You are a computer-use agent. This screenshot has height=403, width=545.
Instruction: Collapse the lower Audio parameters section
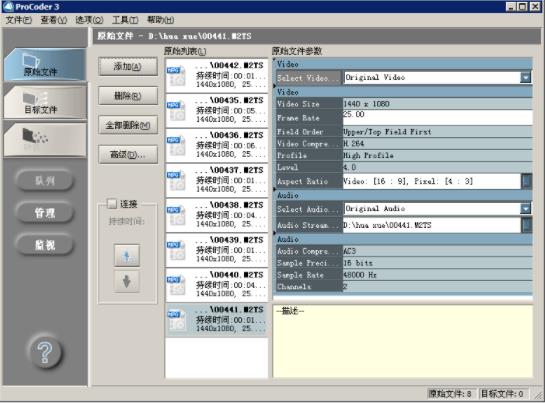pyautogui.click(x=402, y=239)
